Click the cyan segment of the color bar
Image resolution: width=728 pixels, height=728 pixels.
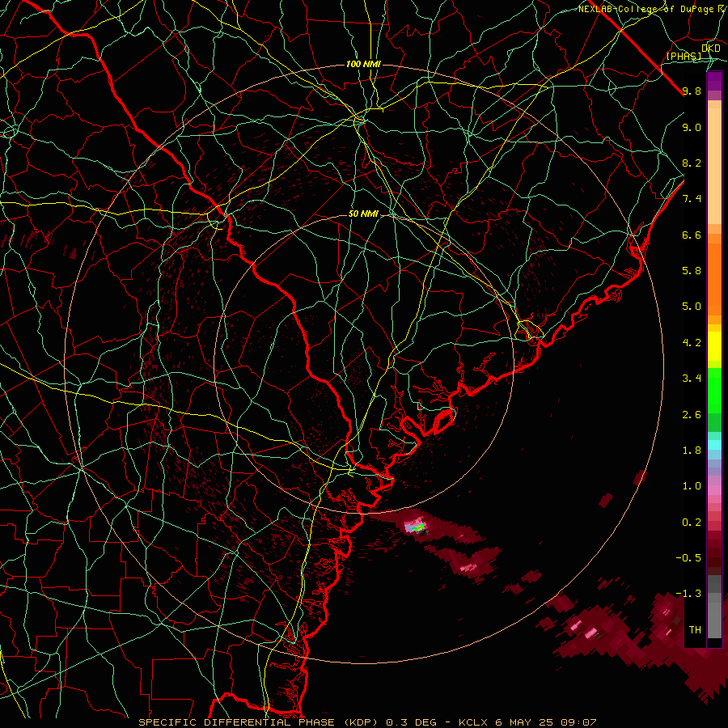714,445
